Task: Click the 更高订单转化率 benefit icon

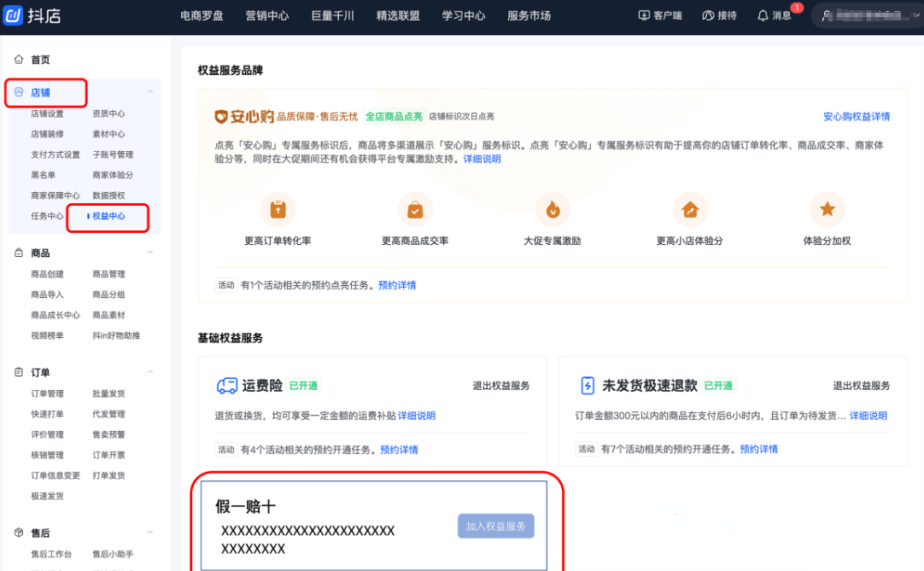Action: (278, 209)
